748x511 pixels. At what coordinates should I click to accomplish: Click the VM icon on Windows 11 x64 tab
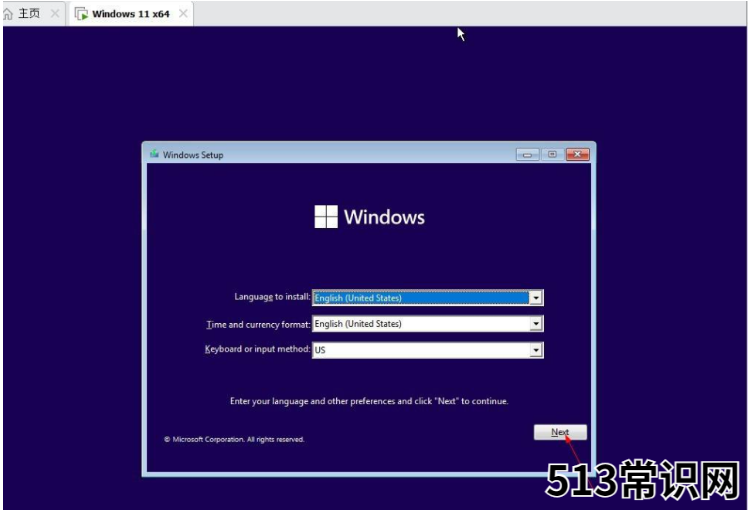tap(82, 14)
